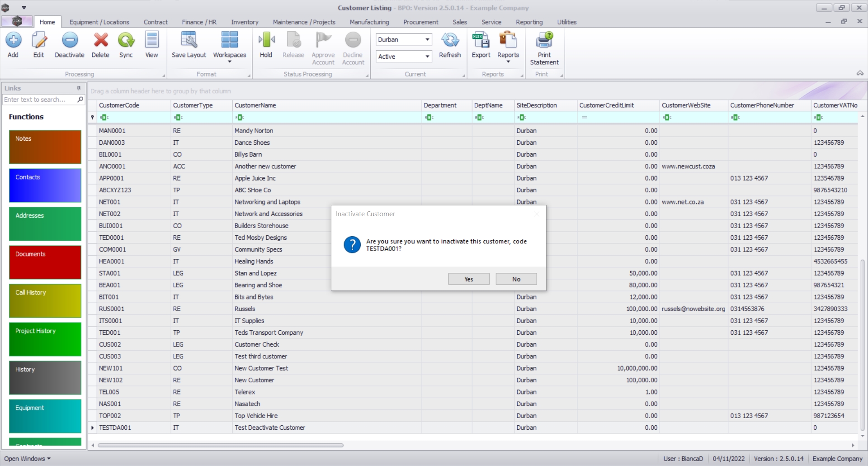Collapse the ribbon with the arrow
868x466 pixels.
coord(860,73)
